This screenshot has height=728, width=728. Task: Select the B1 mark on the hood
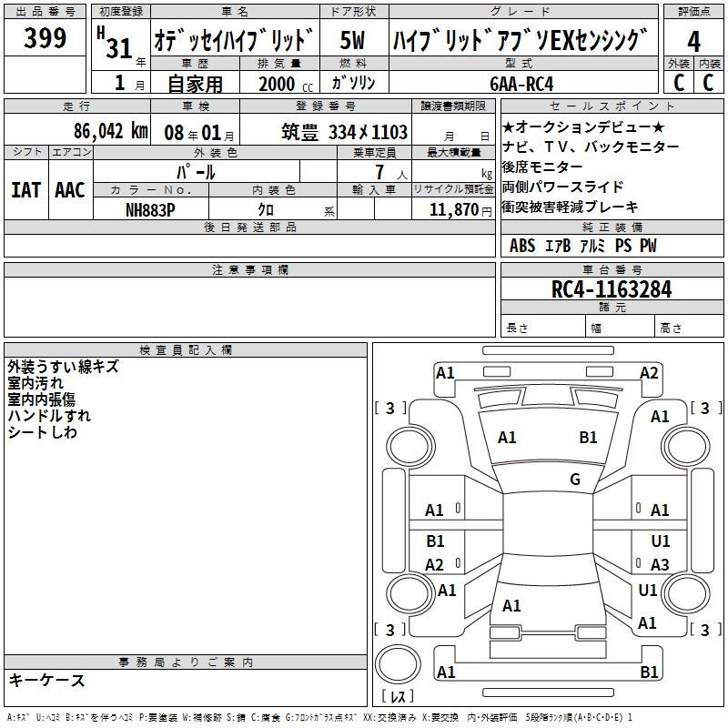tap(588, 437)
